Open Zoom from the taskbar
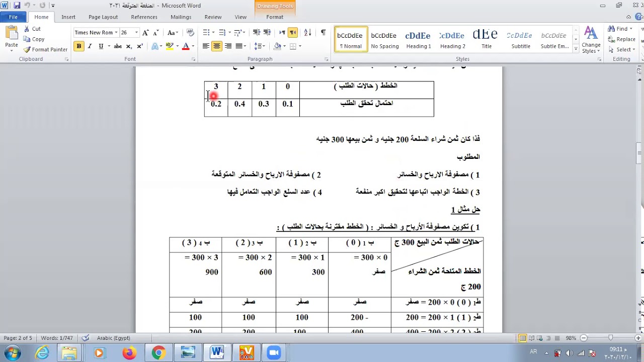Screen dimensions: 644x362 coord(274,353)
